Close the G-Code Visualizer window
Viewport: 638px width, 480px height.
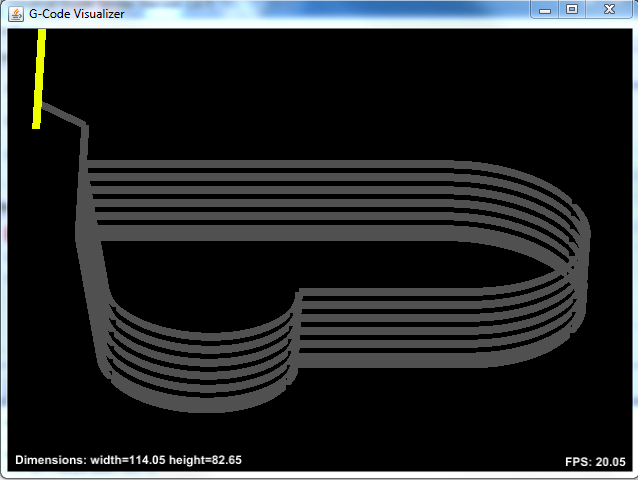point(609,9)
